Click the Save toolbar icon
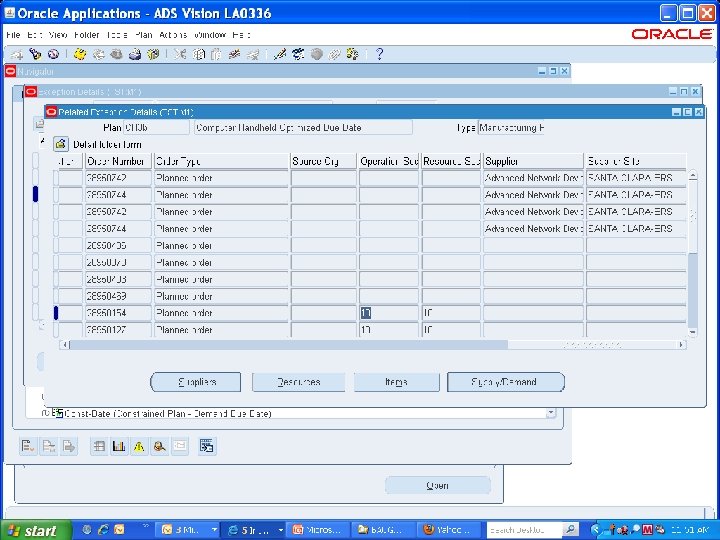 click(80, 54)
